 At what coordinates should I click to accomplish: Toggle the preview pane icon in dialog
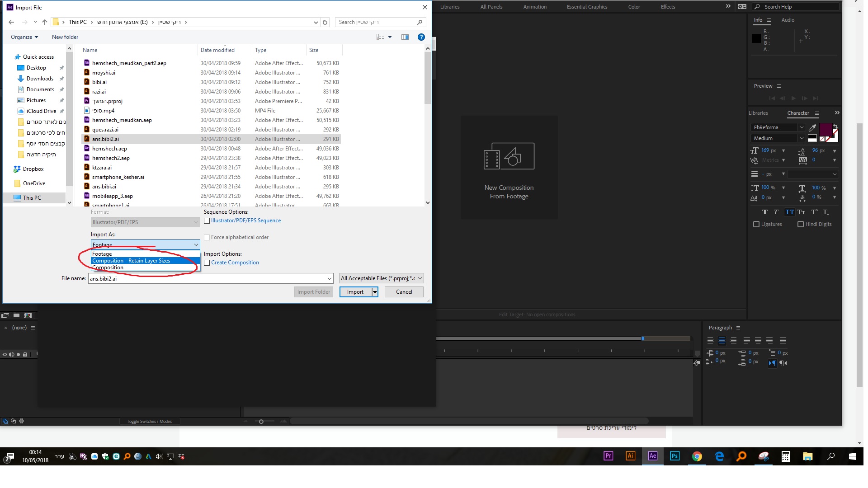(405, 37)
